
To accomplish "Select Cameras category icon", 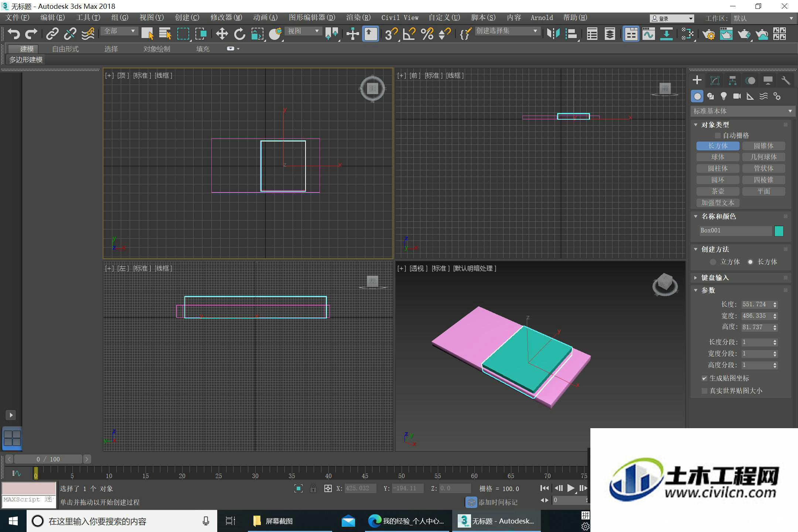I will coord(737,96).
